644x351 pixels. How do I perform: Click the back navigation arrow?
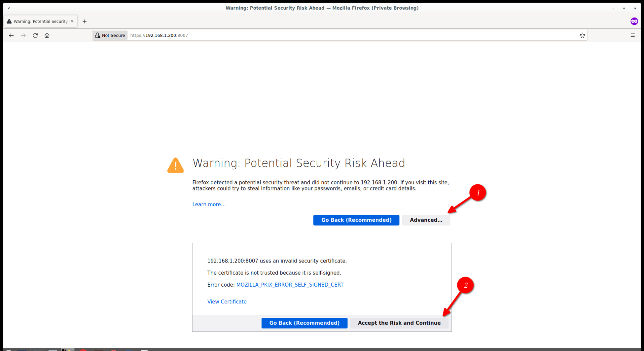11,35
